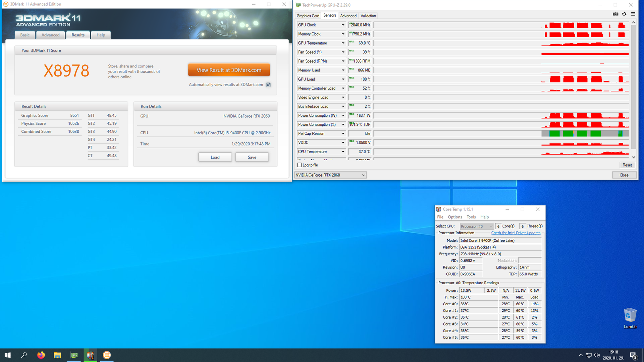Click Core Temp title bar icon

pyautogui.click(x=439, y=209)
